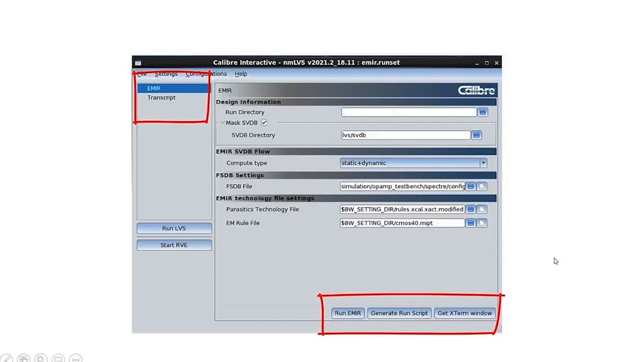Screen dimensions: 644x362
Task: Open the Configurations menu
Action: (x=206, y=74)
